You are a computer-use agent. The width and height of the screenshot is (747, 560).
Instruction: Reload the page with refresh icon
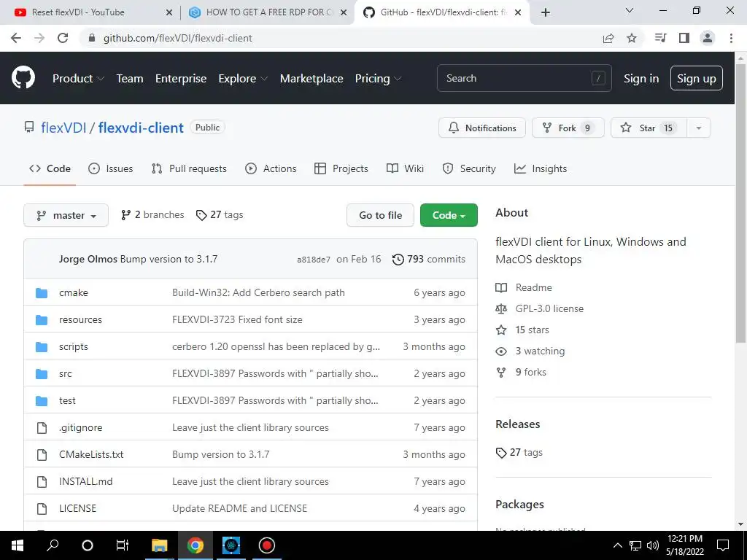(x=63, y=38)
